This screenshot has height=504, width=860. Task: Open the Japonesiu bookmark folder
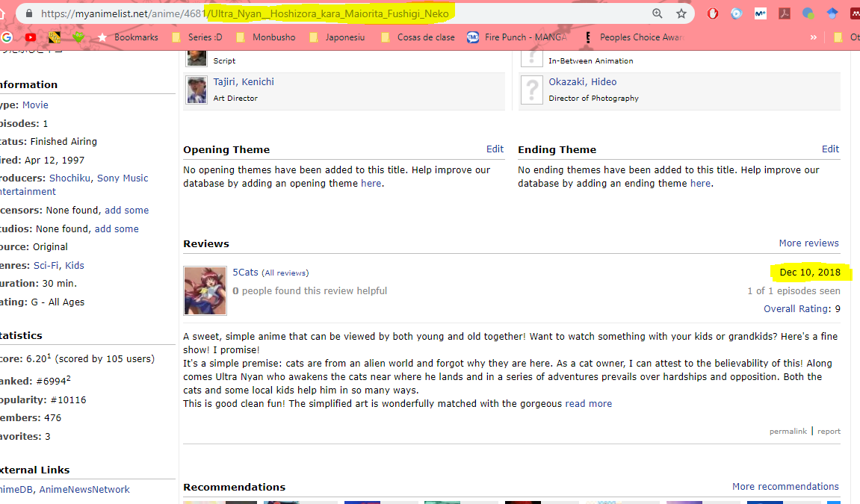pos(337,37)
